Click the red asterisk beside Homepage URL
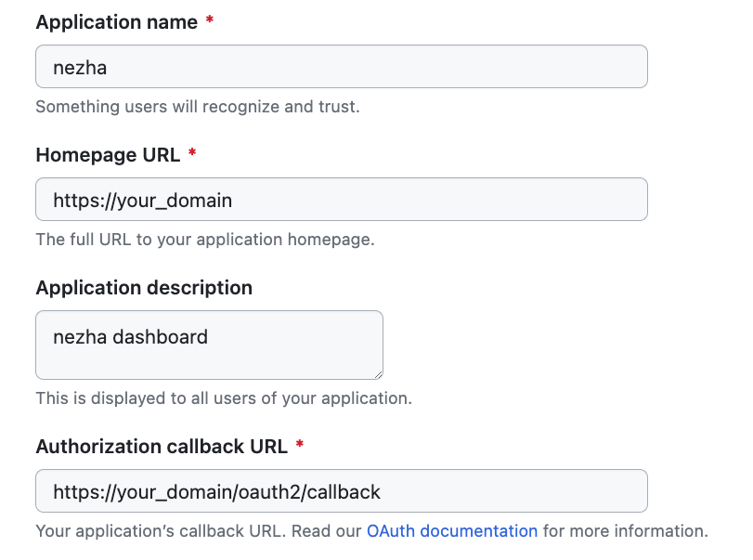Image resolution: width=753 pixels, height=560 pixels. [192, 154]
